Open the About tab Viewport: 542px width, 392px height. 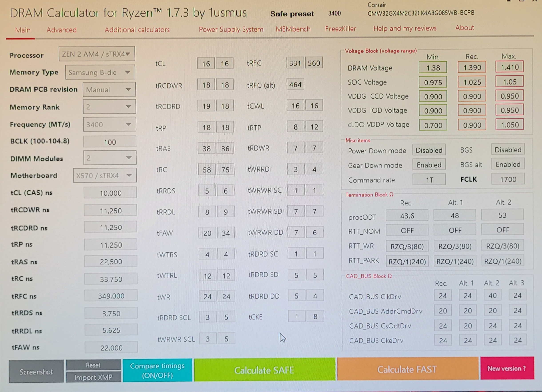pos(464,28)
